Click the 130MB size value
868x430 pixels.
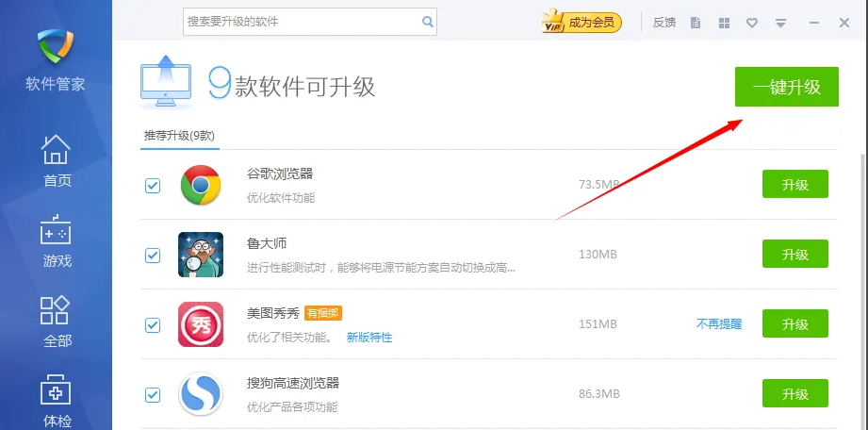598,255
